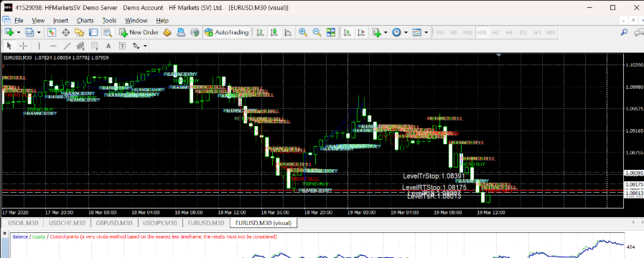Image resolution: width=644 pixels, height=258 pixels.
Task: Select the text label 'T' tool
Action: pos(122,46)
